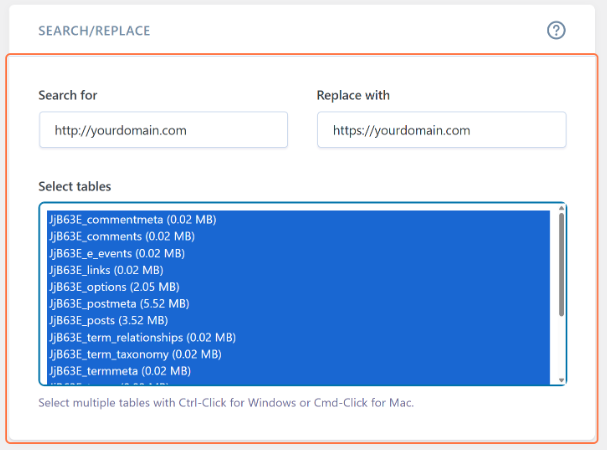Click the "Search for" label

tap(68, 96)
